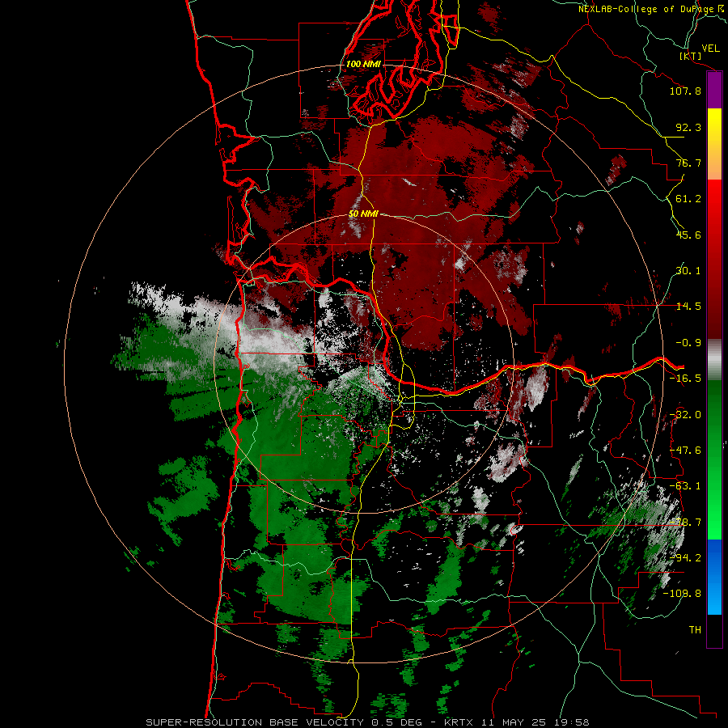Viewport: 728px width, 728px height.
Task: Click the gray segment of the color bar
Action: tap(714, 359)
